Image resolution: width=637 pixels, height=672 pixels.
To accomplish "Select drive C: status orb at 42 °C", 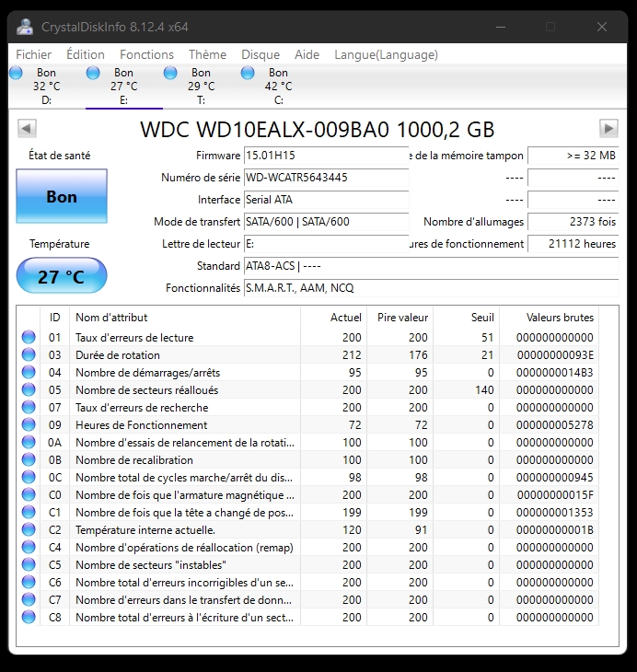I will click(249, 73).
